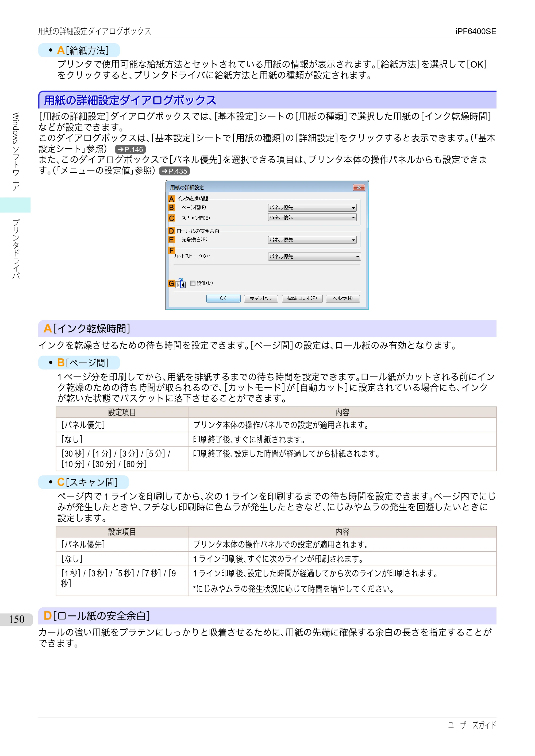Open help via the ヘルプ(H) button
The image size is (535, 756).
(342, 298)
